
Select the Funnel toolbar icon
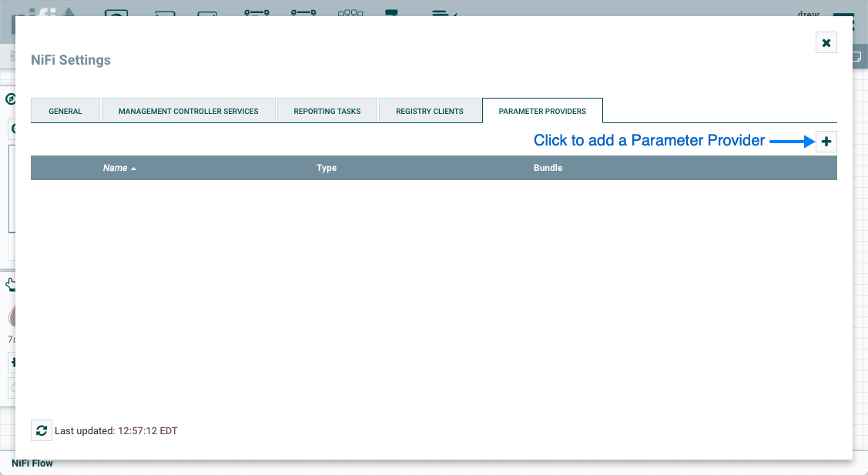pyautogui.click(x=350, y=12)
